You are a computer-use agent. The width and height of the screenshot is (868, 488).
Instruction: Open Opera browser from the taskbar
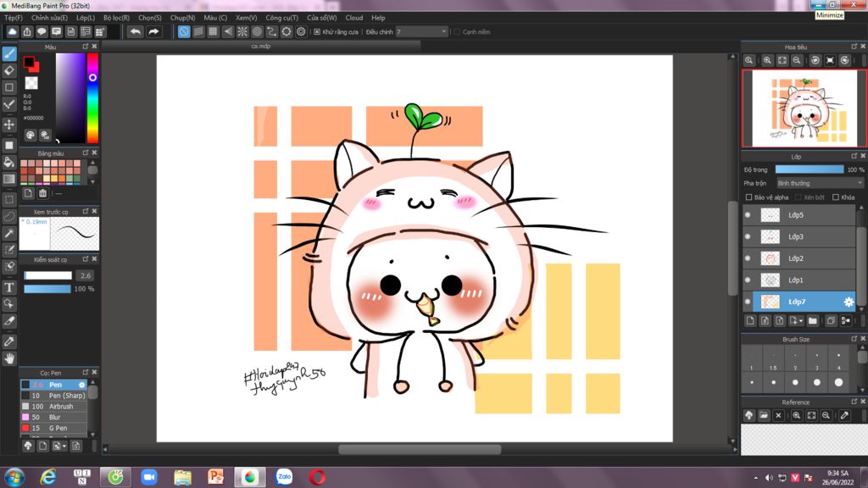(x=317, y=477)
